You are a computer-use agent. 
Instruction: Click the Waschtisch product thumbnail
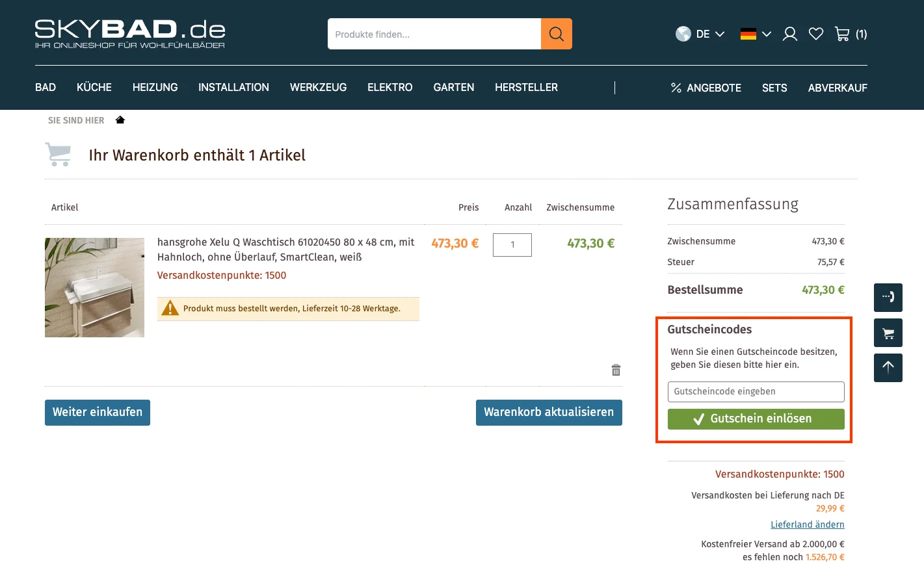(x=94, y=287)
